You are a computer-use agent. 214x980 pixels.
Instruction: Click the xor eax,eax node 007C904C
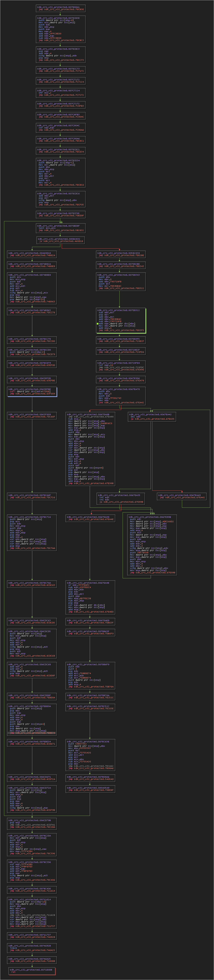(61, 128)
